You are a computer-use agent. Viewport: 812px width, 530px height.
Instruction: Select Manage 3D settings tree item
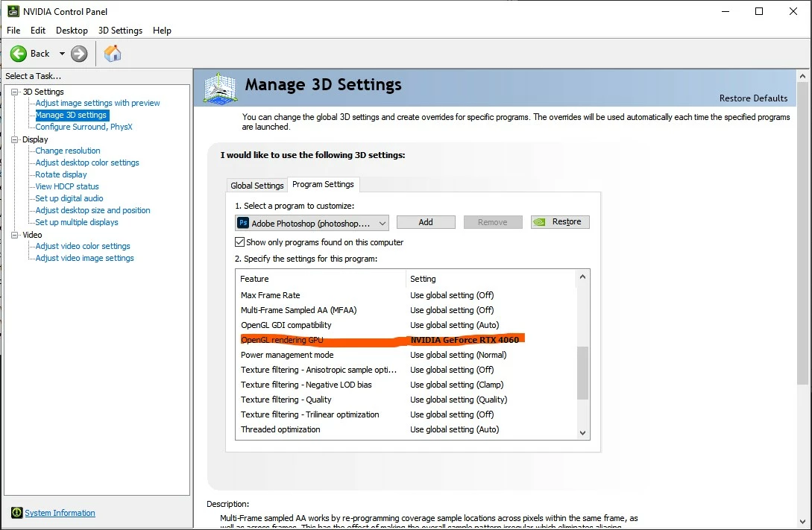tap(71, 115)
